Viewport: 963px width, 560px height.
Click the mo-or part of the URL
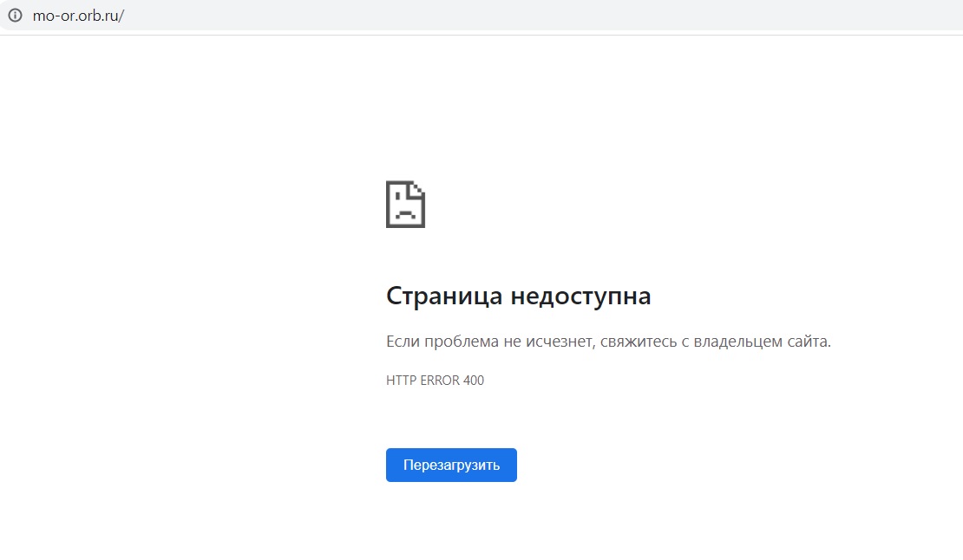pos(52,16)
